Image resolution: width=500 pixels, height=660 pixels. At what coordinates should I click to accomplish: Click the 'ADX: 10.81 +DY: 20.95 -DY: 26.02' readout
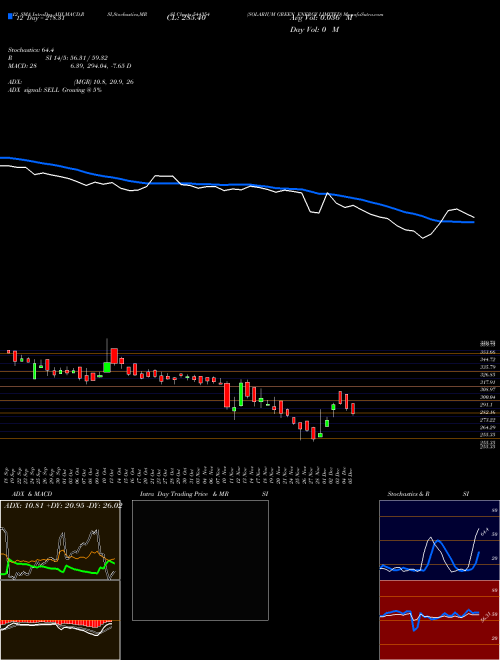coord(63,505)
